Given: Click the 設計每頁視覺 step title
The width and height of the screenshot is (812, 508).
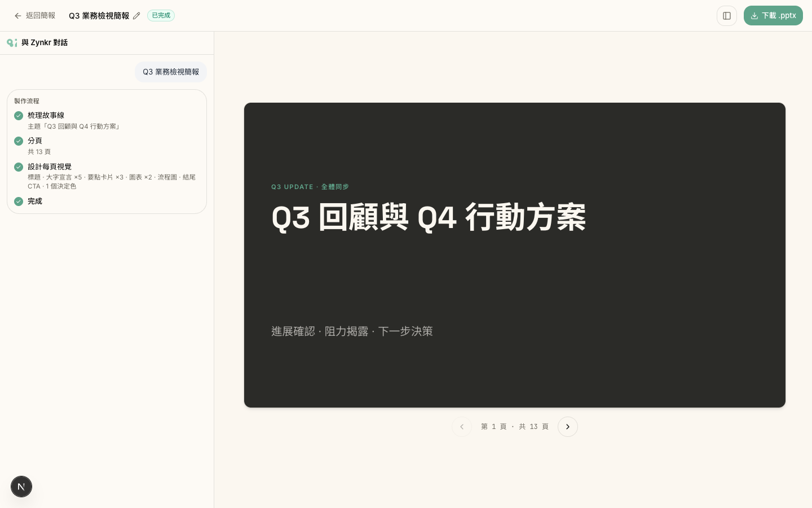Looking at the screenshot, I should pyautogui.click(x=50, y=167).
